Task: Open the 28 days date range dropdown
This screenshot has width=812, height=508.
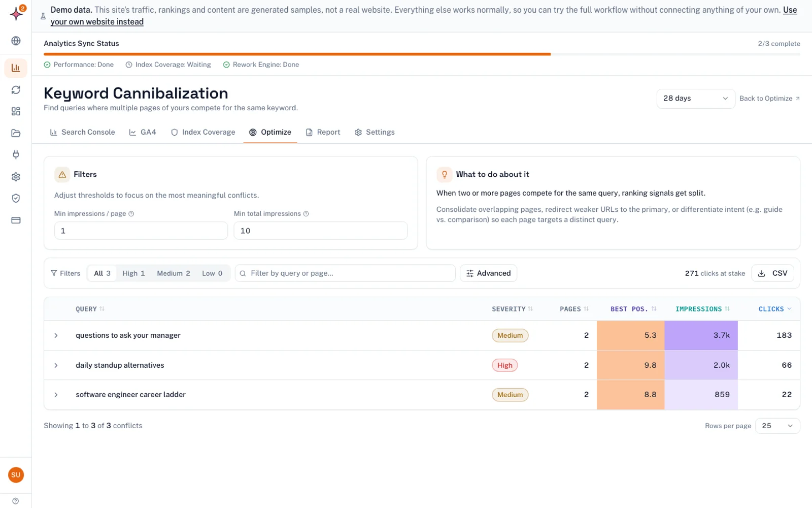Action: pyautogui.click(x=695, y=99)
